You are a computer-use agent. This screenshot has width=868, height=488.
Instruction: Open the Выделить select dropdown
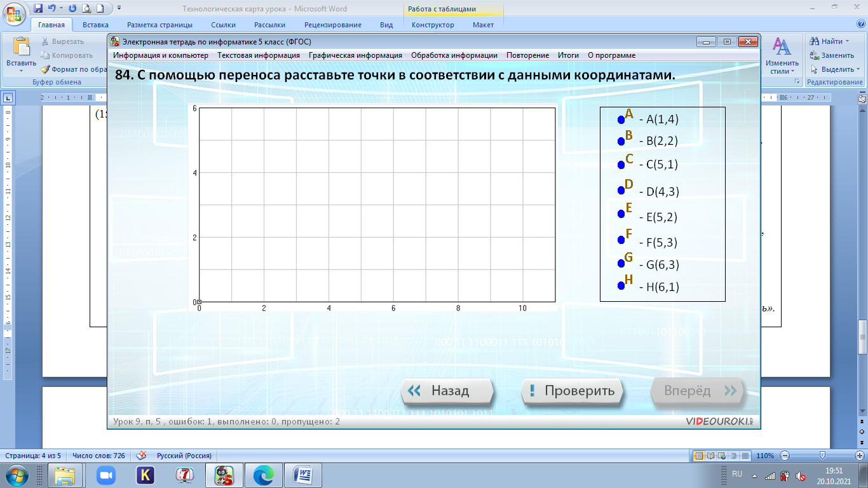835,69
